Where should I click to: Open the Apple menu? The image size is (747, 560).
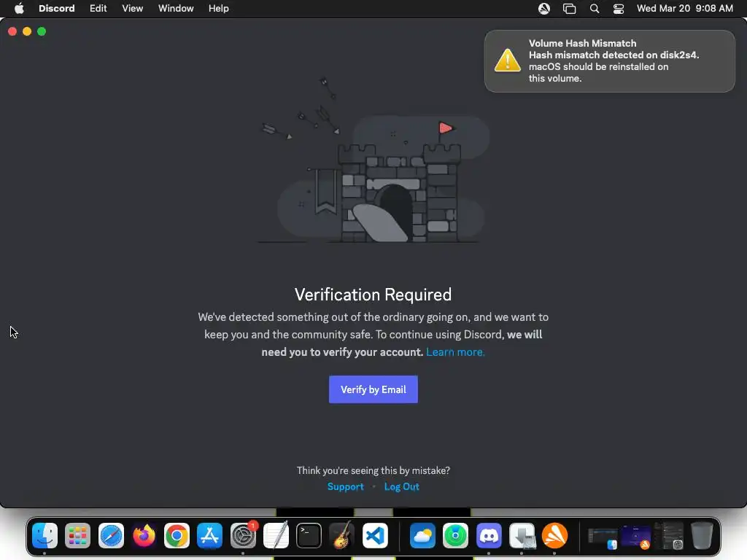tap(19, 9)
